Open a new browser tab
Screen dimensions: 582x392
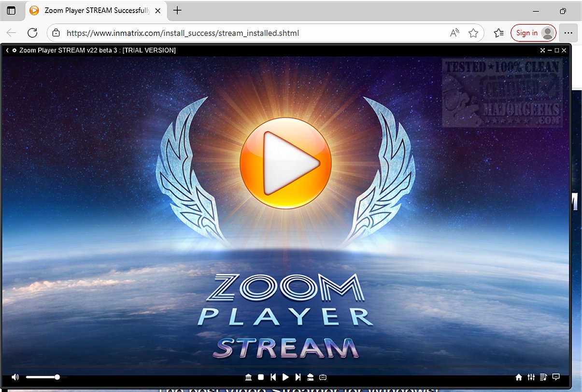[x=177, y=10]
